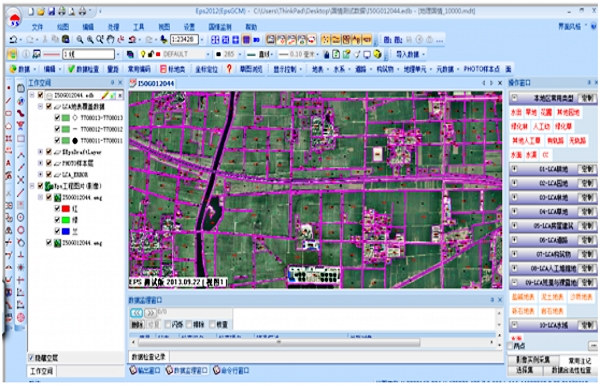Screen dimensions: 600x385
Task: Click the zoom in magnifier icon
Action: point(80,39)
